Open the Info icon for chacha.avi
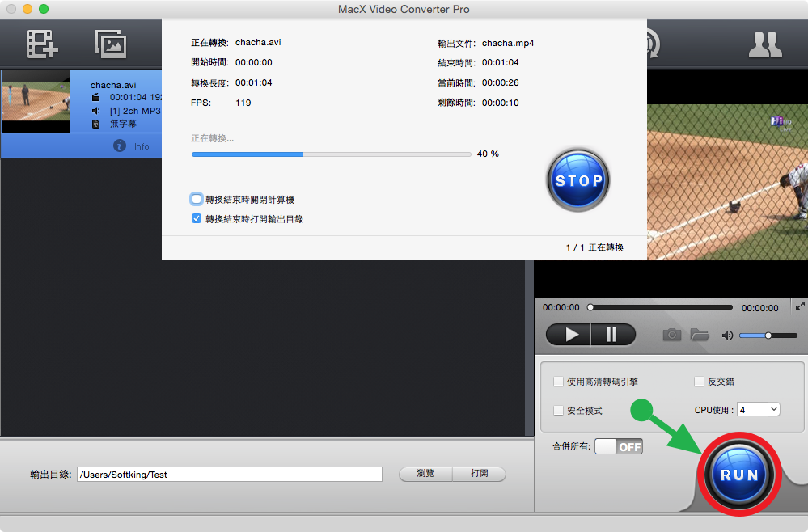This screenshot has width=808, height=532. [120, 146]
